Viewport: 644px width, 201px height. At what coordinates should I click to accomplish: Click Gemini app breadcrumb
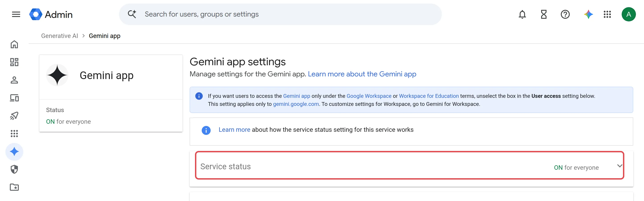pyautogui.click(x=104, y=36)
